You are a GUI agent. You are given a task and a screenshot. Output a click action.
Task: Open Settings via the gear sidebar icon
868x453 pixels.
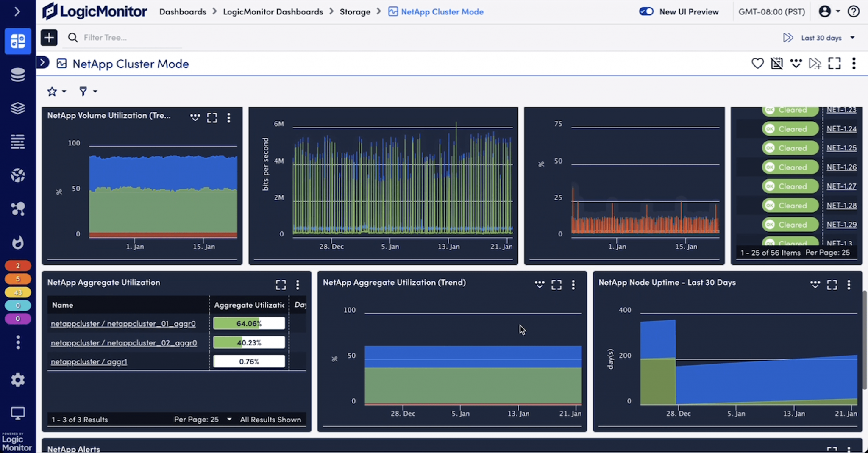pos(18,380)
